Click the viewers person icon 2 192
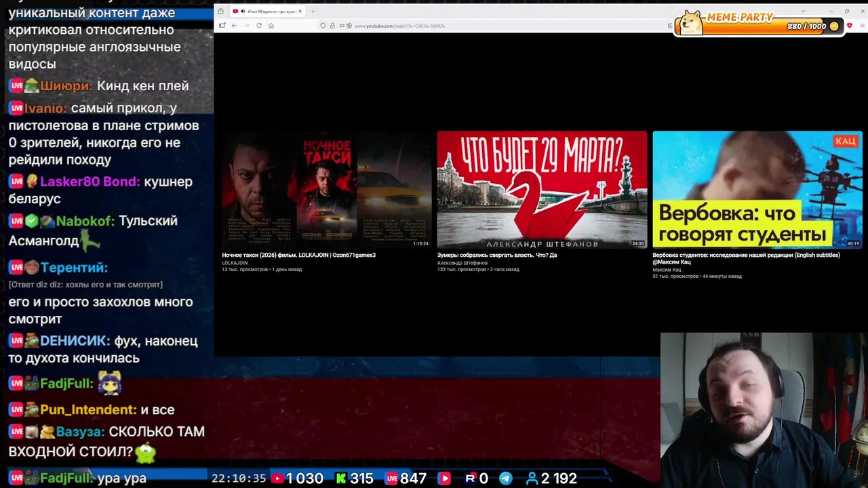Screen dimensions: 868x488 tap(532, 479)
